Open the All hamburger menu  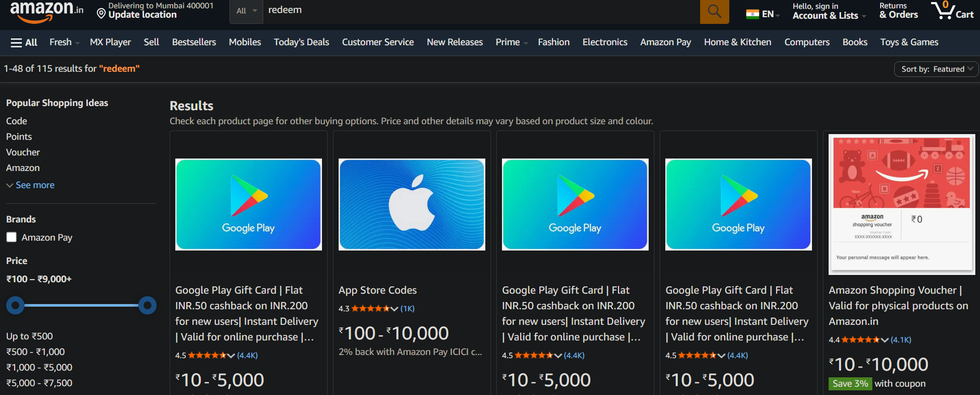click(24, 43)
